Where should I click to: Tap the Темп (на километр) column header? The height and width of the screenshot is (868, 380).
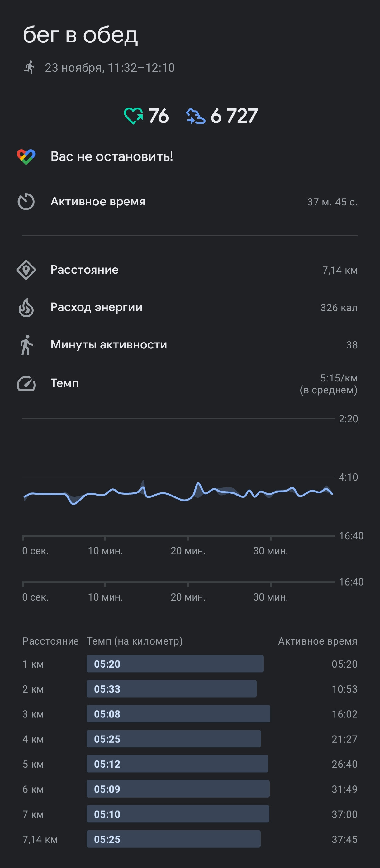click(135, 641)
